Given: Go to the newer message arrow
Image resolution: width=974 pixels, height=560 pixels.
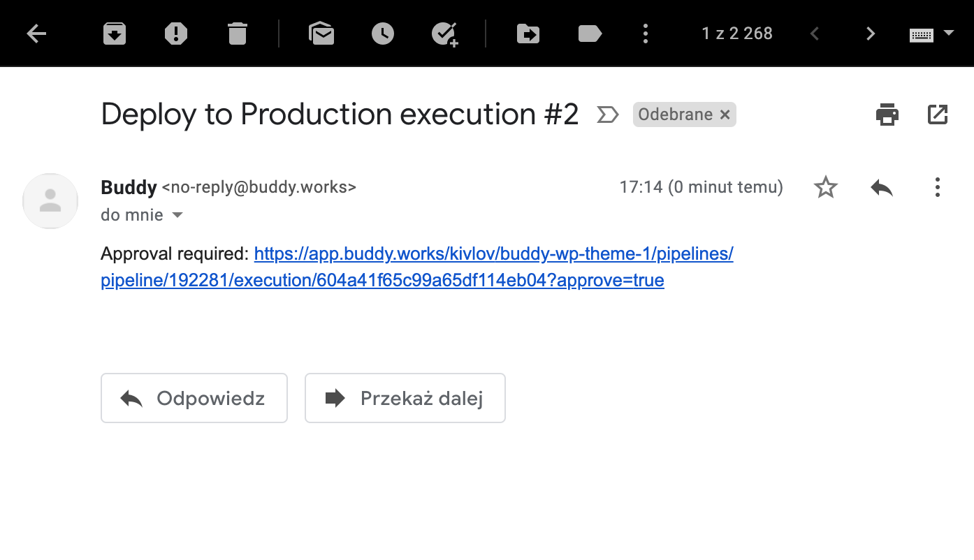Looking at the screenshot, I should click(x=815, y=34).
